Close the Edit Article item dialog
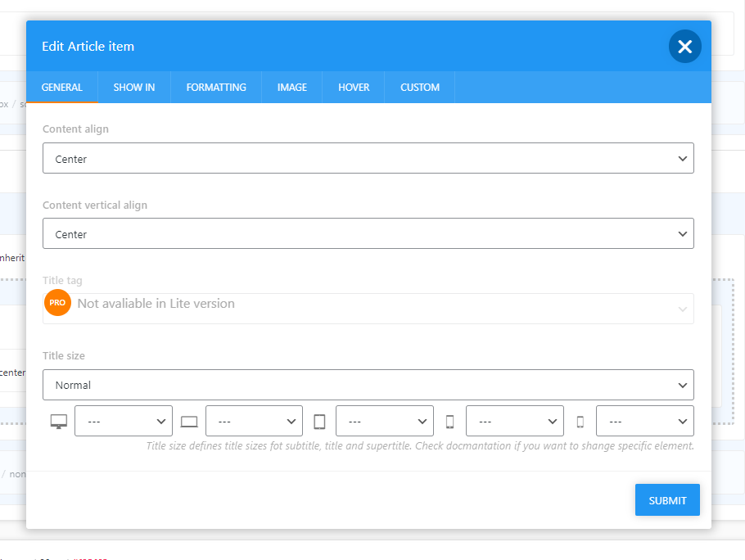745x560 pixels. 684,46
